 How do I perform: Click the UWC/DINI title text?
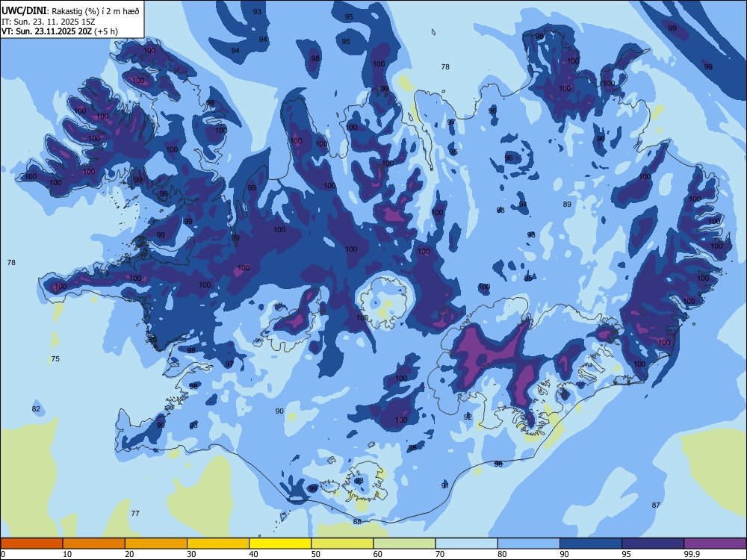pyautogui.click(x=24, y=10)
